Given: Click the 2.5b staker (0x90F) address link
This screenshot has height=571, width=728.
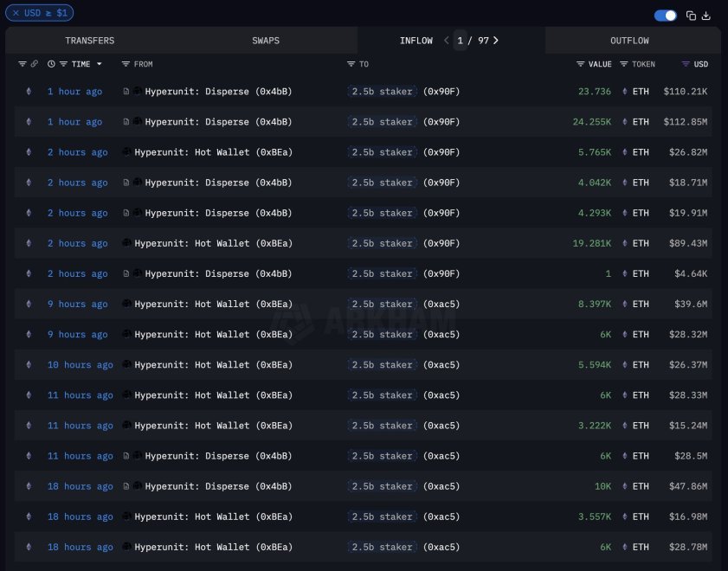Looking at the screenshot, I should 403,91.
